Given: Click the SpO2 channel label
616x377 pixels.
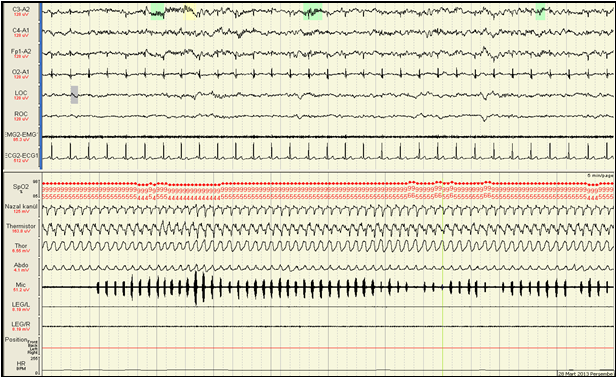Looking at the screenshot, I should [21, 187].
